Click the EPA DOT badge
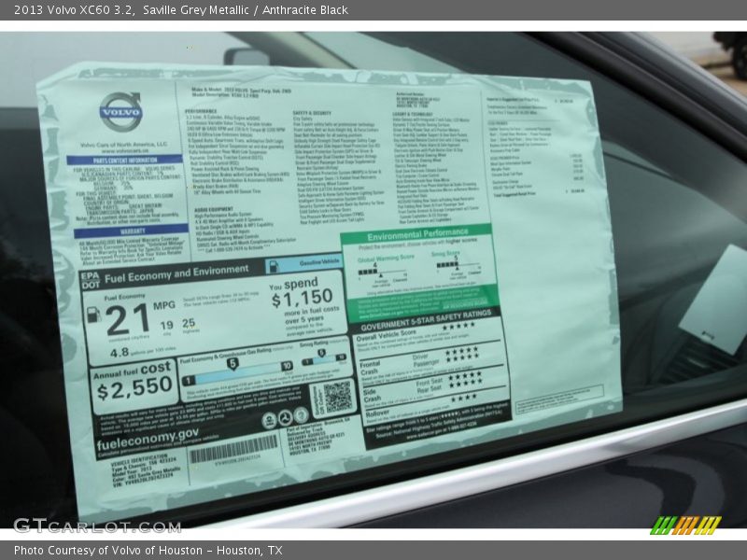Screen dimensions: 747x560 click(90, 281)
